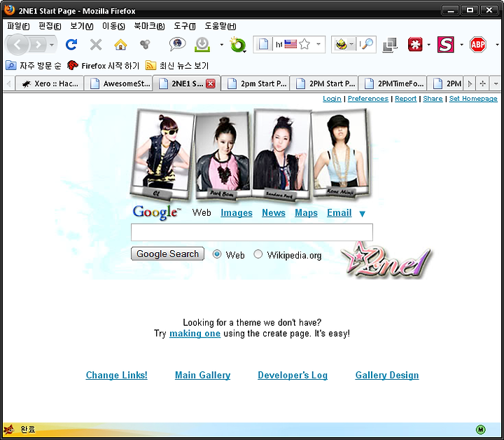The width and height of the screenshot is (504, 440).
Task: Reload the page with blue refresh icon
Action: (71, 44)
